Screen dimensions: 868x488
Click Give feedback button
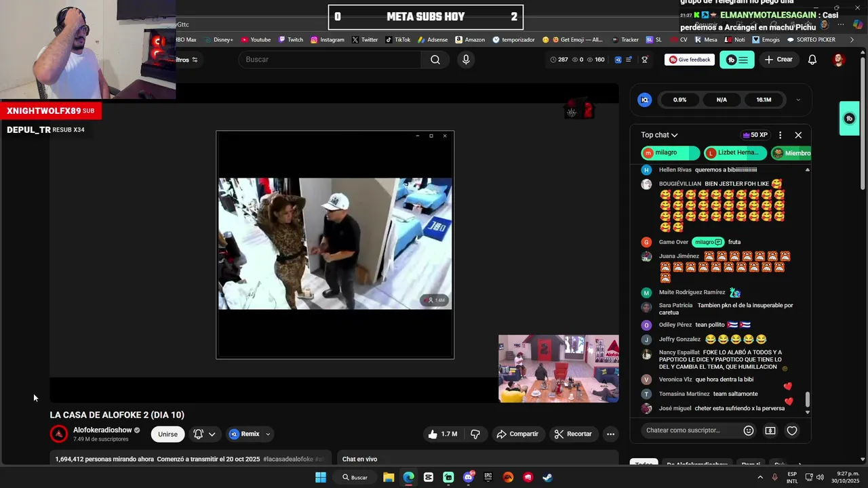(690, 60)
